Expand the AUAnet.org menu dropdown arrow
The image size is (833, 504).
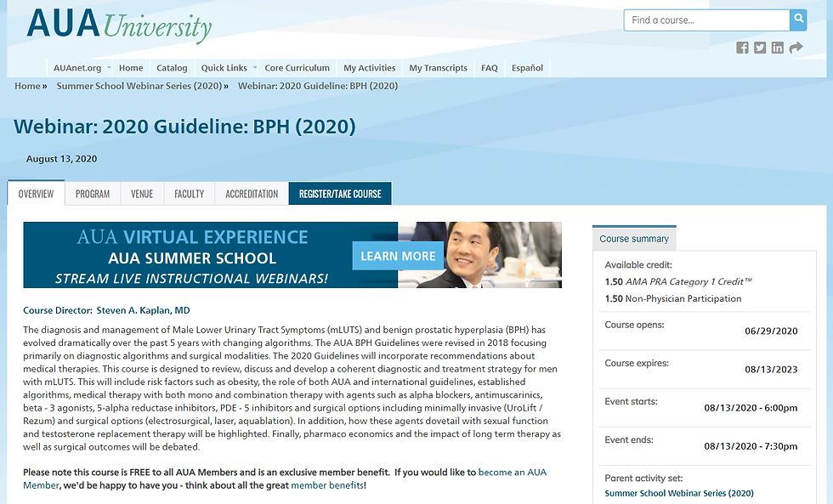(109, 67)
